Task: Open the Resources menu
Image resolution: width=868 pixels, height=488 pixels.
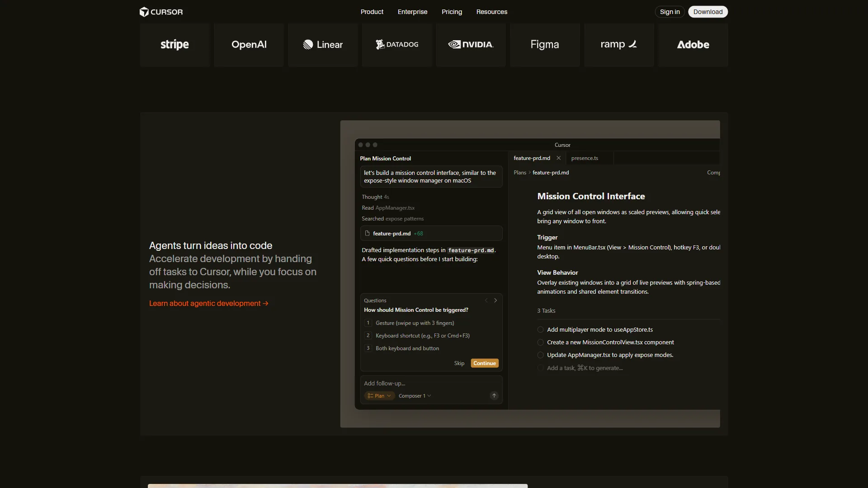Action: (x=492, y=12)
